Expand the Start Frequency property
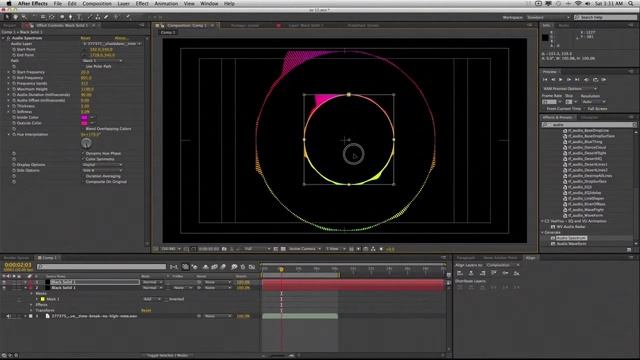640x360 pixels. (x=9, y=72)
